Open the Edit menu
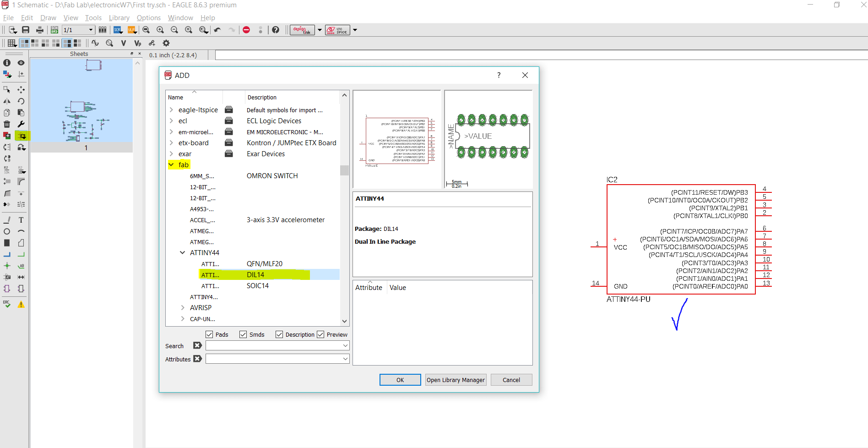The height and width of the screenshot is (448, 868). pyautogui.click(x=27, y=17)
